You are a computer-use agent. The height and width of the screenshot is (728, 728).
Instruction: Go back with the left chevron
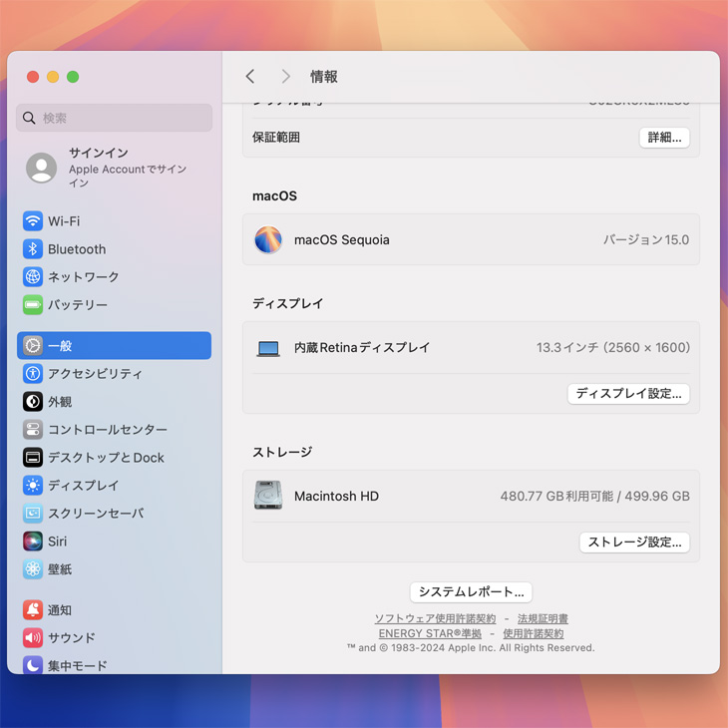250,77
